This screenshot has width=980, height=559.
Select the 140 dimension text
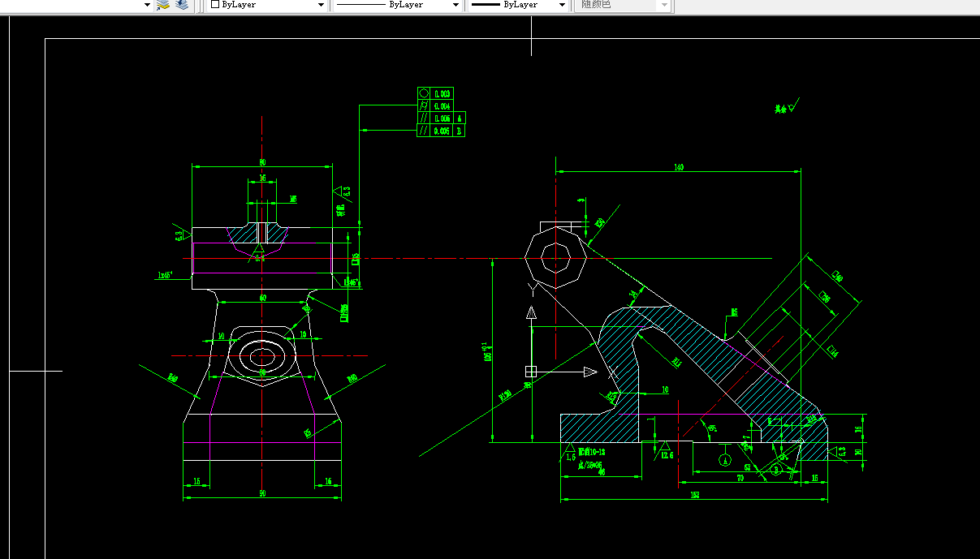pos(679,167)
